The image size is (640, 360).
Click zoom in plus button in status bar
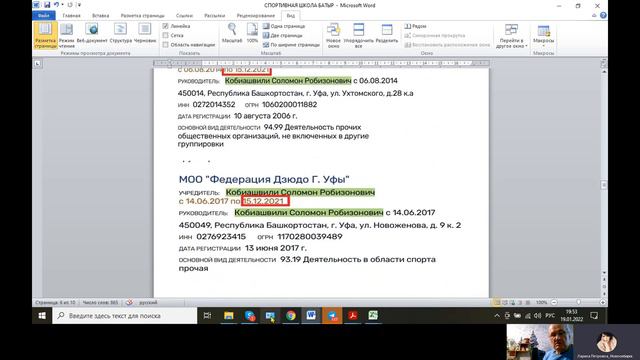coord(603,302)
